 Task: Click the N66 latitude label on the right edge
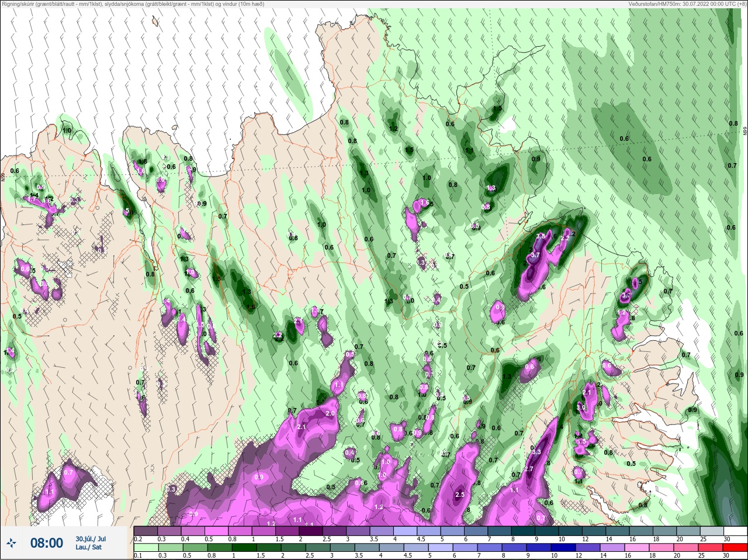pyautogui.click(x=745, y=132)
